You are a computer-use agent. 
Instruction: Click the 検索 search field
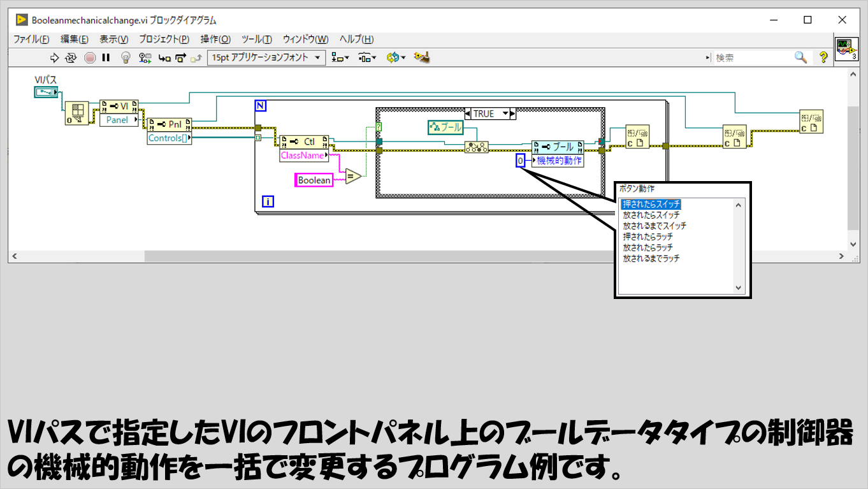coord(752,57)
